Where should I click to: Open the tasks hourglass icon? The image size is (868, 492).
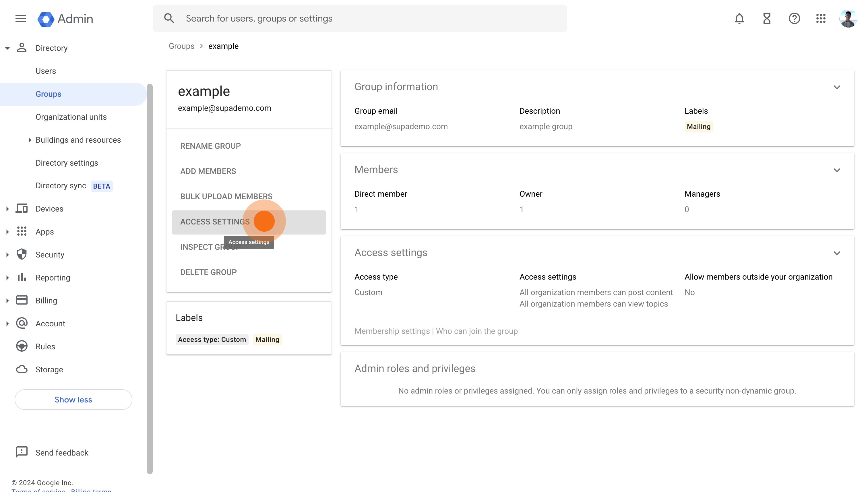click(x=767, y=18)
